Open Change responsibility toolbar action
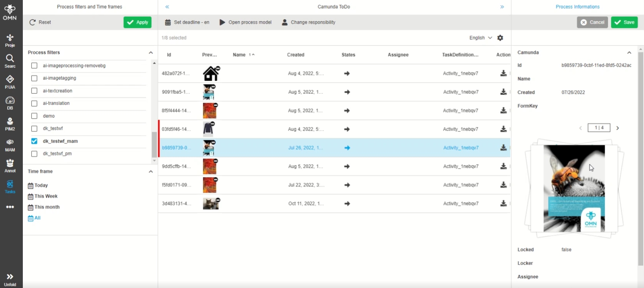 (x=309, y=22)
